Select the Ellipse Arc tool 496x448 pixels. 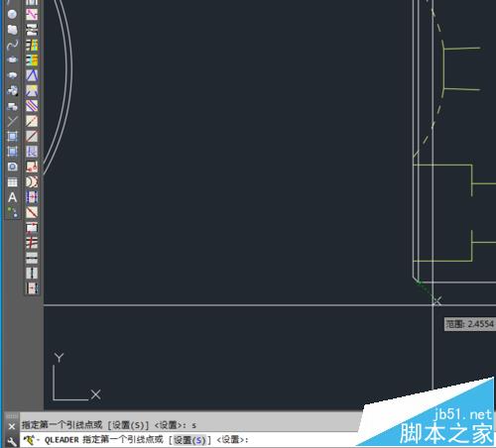point(12,75)
